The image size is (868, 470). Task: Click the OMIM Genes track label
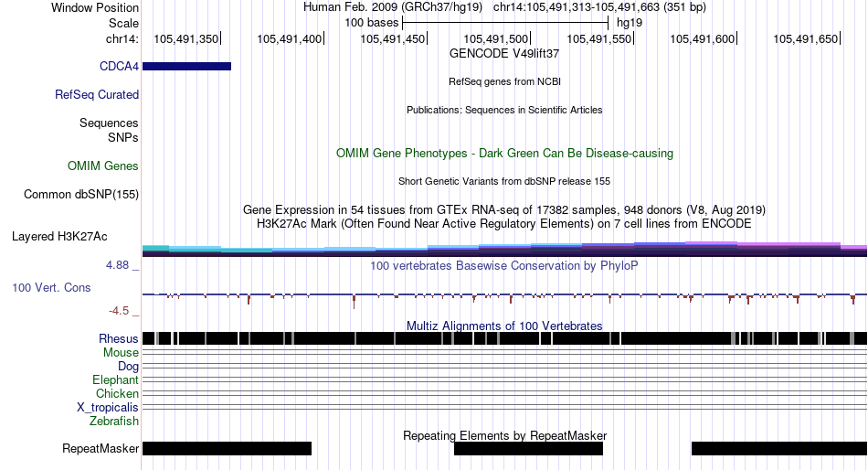tap(103, 166)
